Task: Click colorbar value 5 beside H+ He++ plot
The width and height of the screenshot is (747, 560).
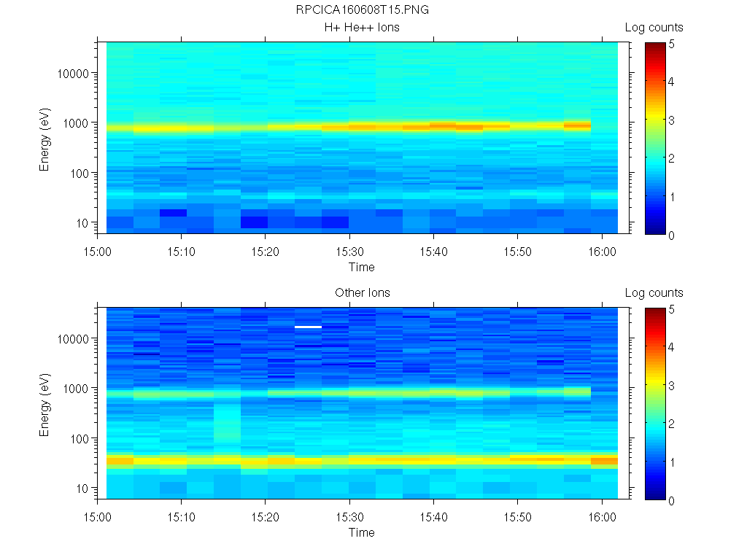Action: [x=671, y=44]
